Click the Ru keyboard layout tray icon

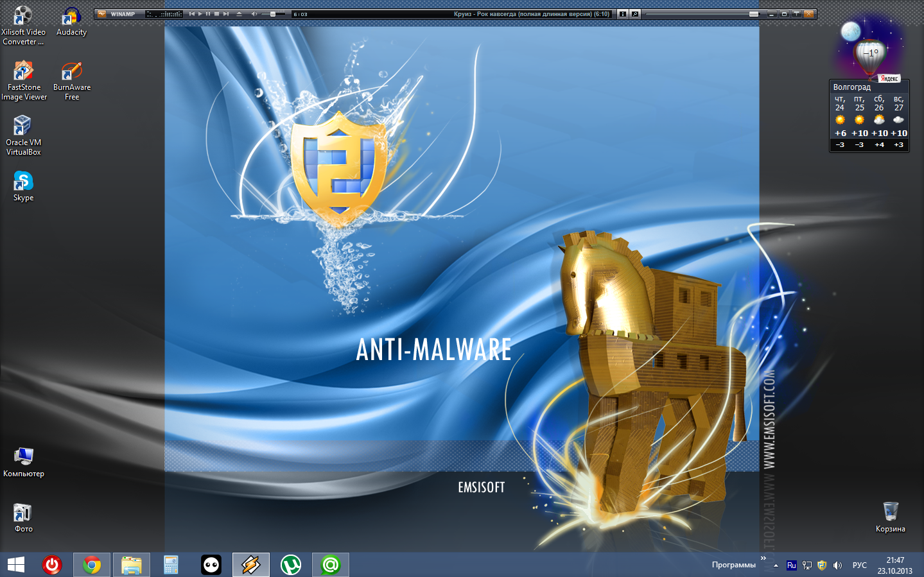(x=792, y=565)
